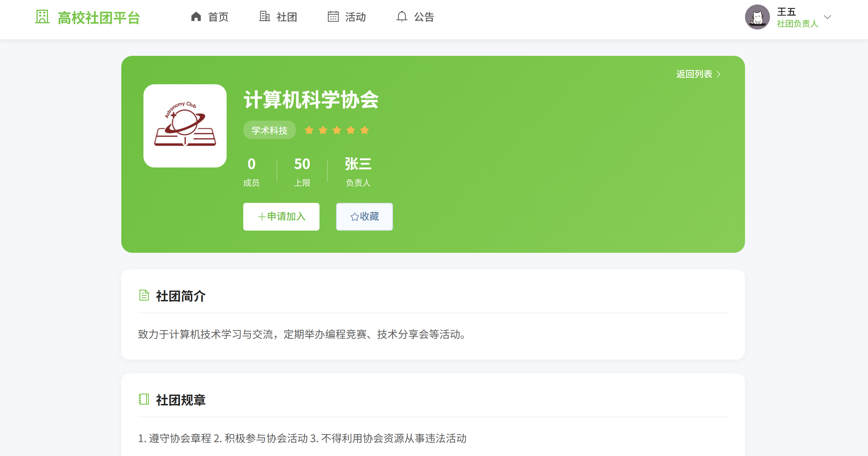Click the bell icon beside 公告

402,17
